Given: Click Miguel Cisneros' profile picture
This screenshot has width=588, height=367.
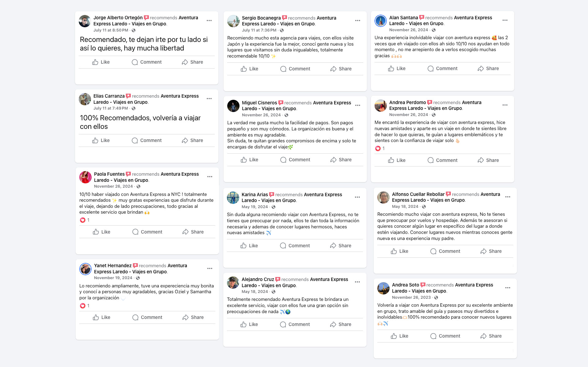Looking at the screenshot, I should click(x=233, y=106).
